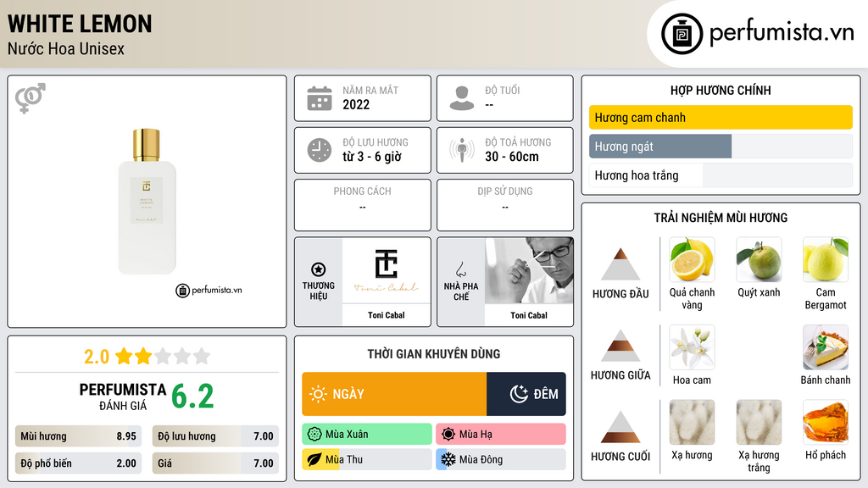This screenshot has height=488, width=868.
Task: Select the Hương cam chanh accord bar
Action: [x=721, y=117]
